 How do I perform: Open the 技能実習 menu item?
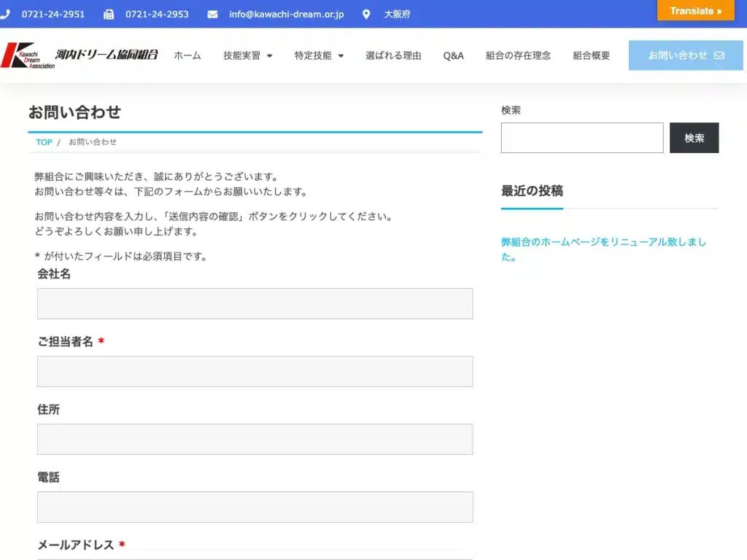[x=241, y=55]
